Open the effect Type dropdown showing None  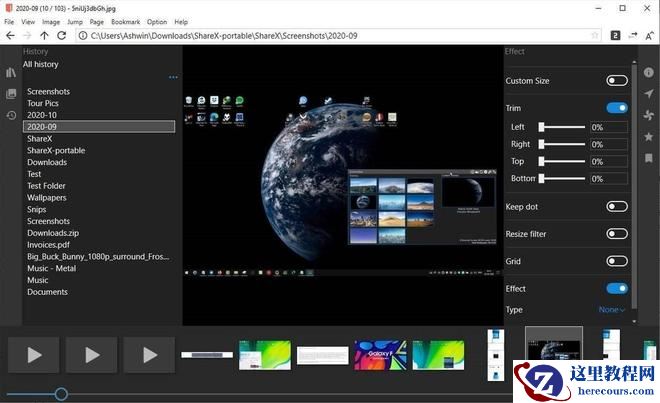[612, 310]
